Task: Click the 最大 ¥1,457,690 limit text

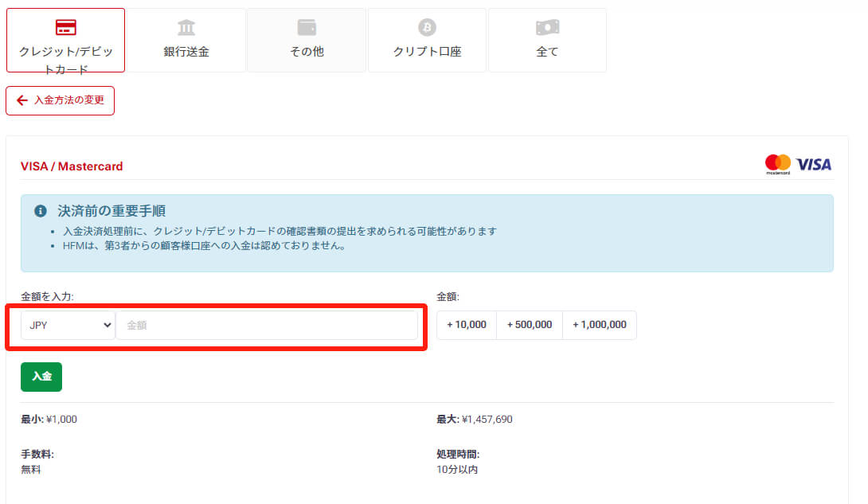Action: click(475, 419)
